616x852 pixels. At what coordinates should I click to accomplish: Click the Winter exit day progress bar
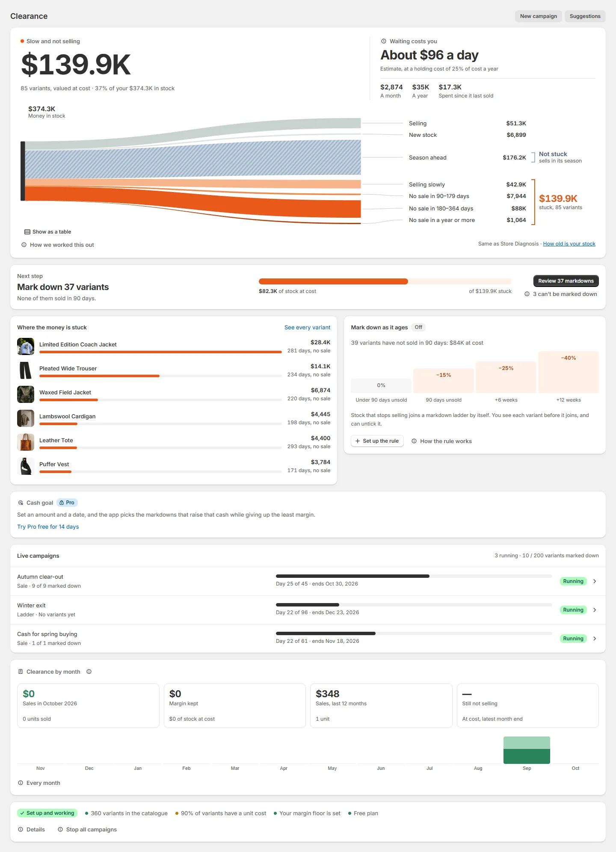414,605
